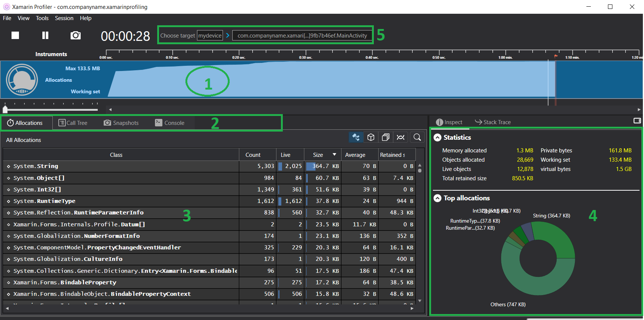Sort by the Count column header
The image size is (644, 320).
(258, 155)
